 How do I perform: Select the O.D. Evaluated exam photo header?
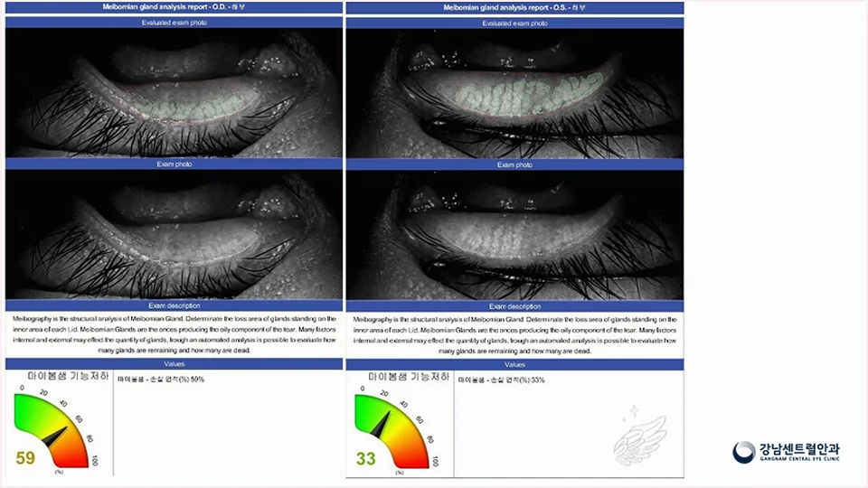(x=174, y=23)
